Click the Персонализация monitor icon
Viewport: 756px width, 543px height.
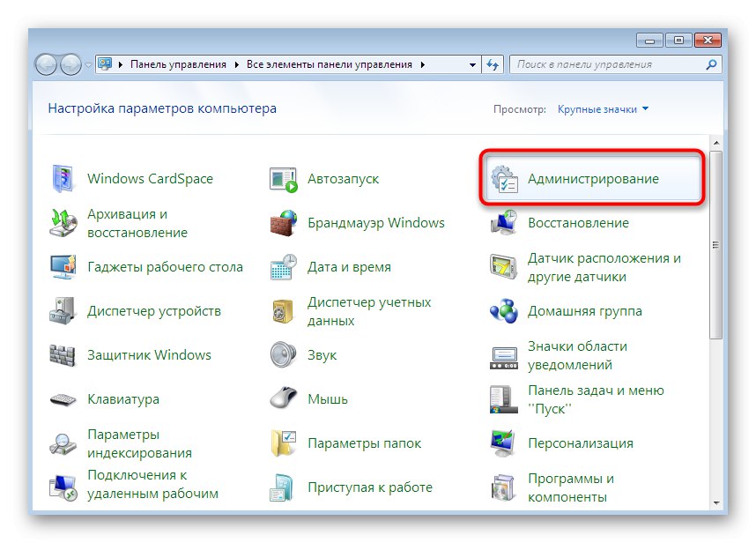[503, 443]
